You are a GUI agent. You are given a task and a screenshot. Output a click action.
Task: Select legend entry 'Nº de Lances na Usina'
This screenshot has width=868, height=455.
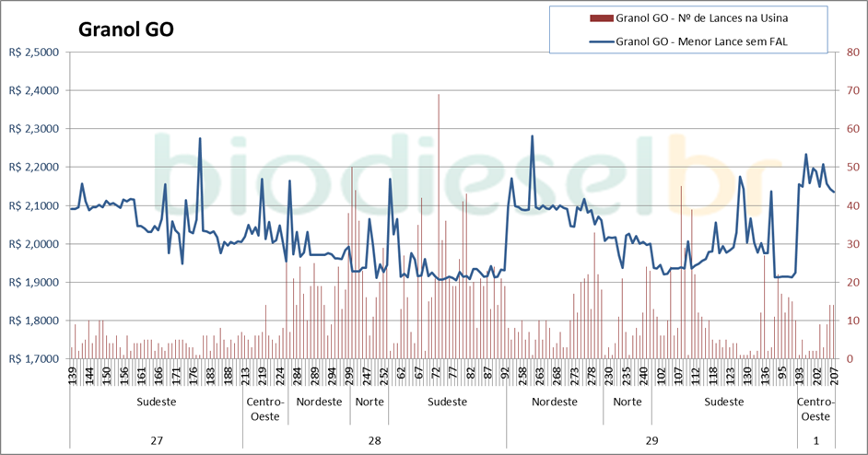coord(702,17)
